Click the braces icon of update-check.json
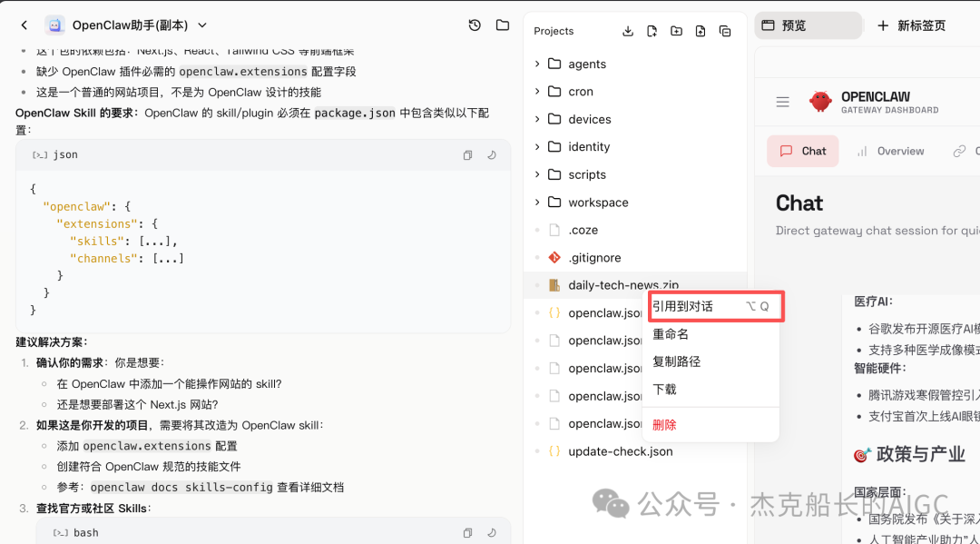This screenshot has width=980, height=544. [554, 451]
